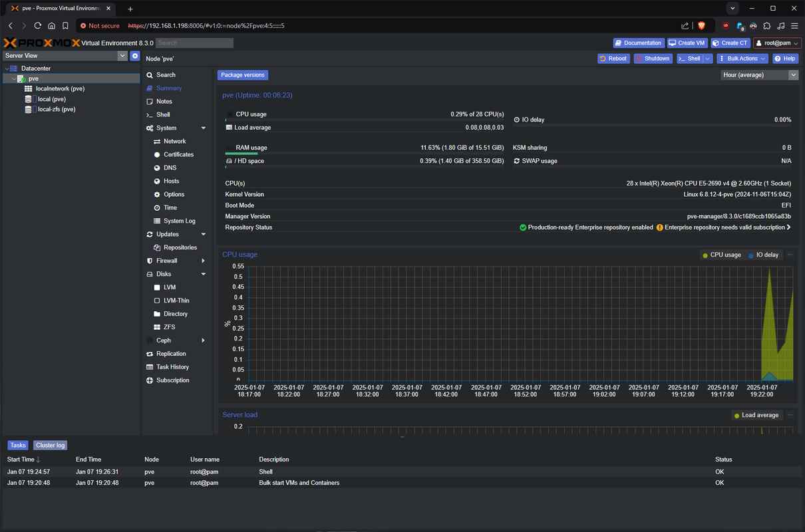Open Brave Shields icon

click(x=701, y=26)
